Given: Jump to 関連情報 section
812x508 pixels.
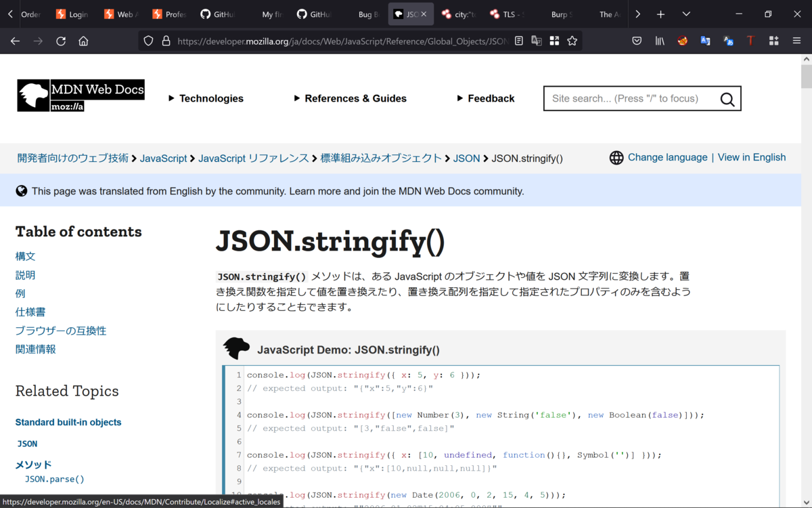Looking at the screenshot, I should pyautogui.click(x=35, y=349).
